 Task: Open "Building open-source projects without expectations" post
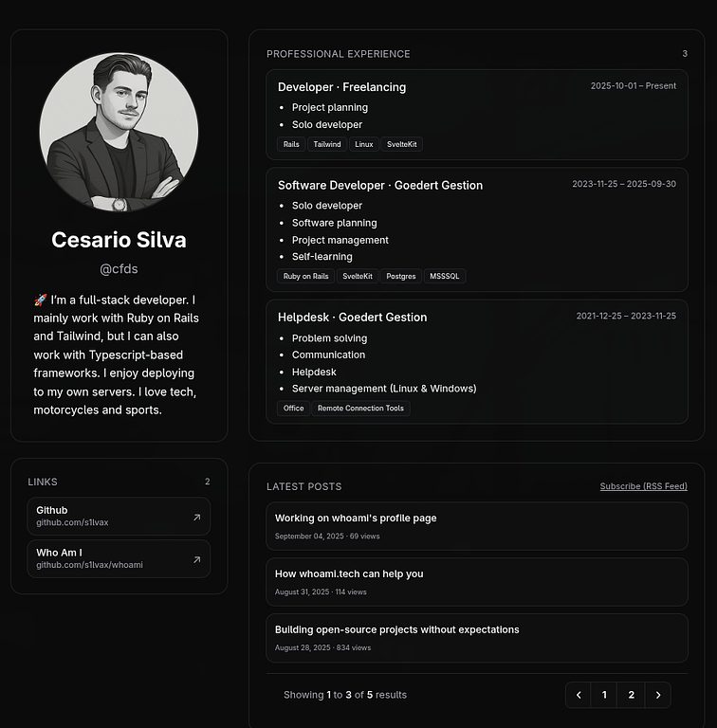[x=396, y=629]
